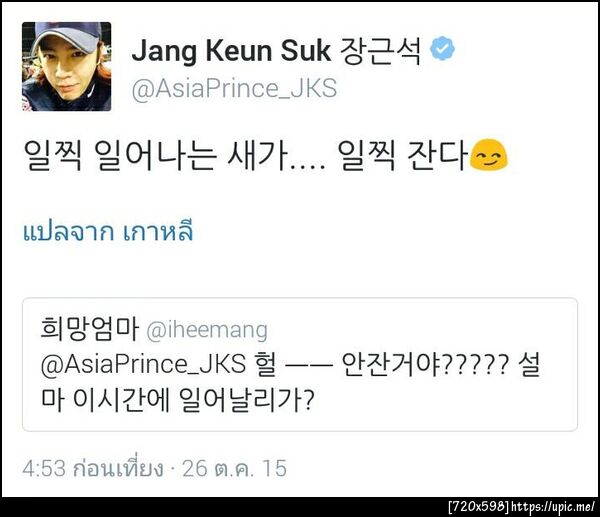Viewport: 600px width, 517px height.
Task: Translate the tweet via "แปลจาก เกาหลี"
Action: 108,231
